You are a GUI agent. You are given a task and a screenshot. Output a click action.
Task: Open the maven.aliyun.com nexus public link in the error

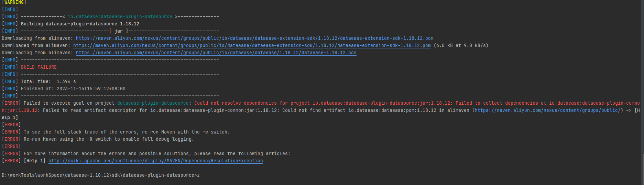pos(547,110)
